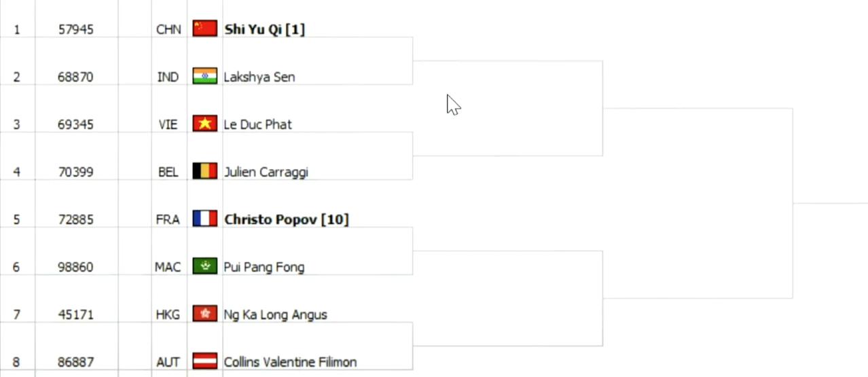Viewport: 868px width, 377px height.
Task: Open player Lakshya Sen
Action: 259,77
